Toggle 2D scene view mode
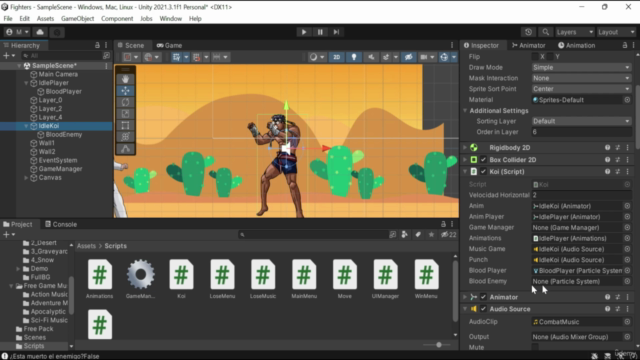This screenshot has height=360, width=640. [x=337, y=57]
